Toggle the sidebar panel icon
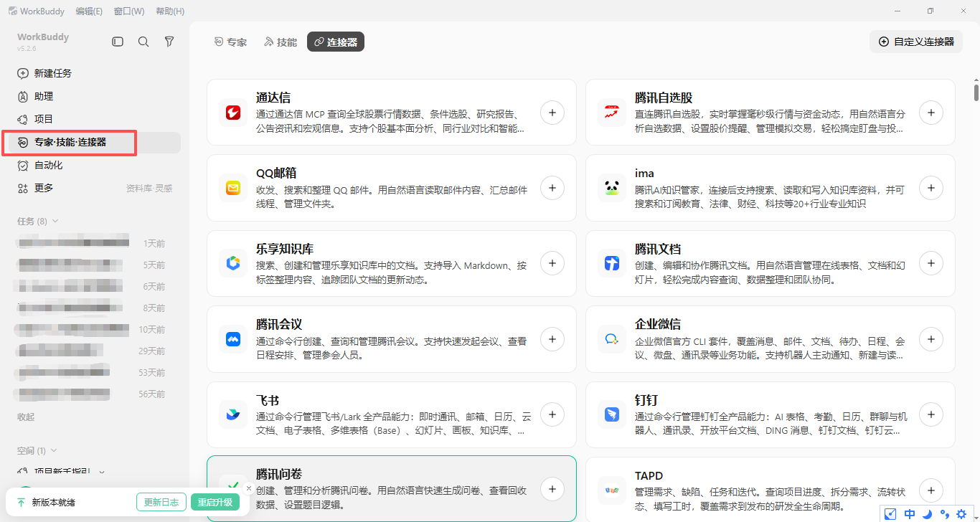 (x=118, y=42)
